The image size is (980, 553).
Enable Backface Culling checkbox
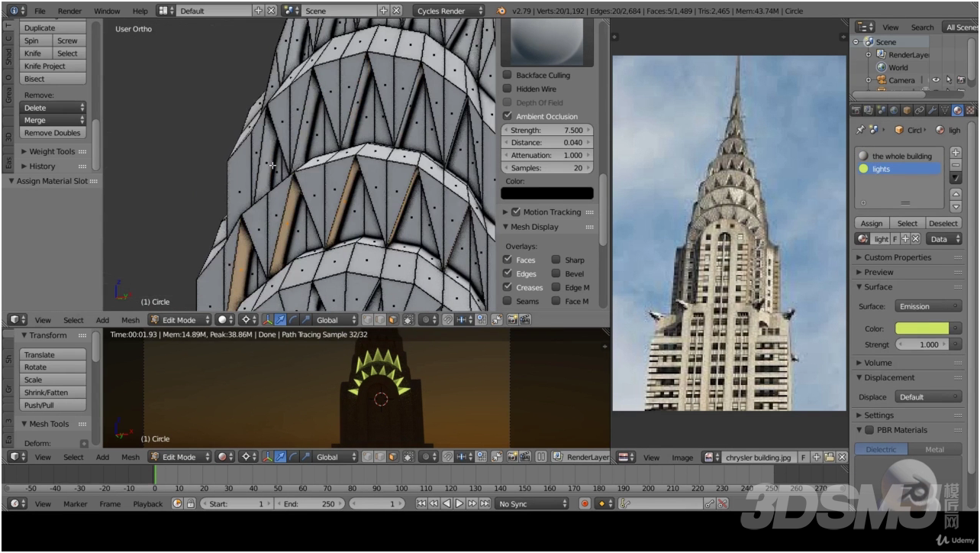tap(507, 75)
